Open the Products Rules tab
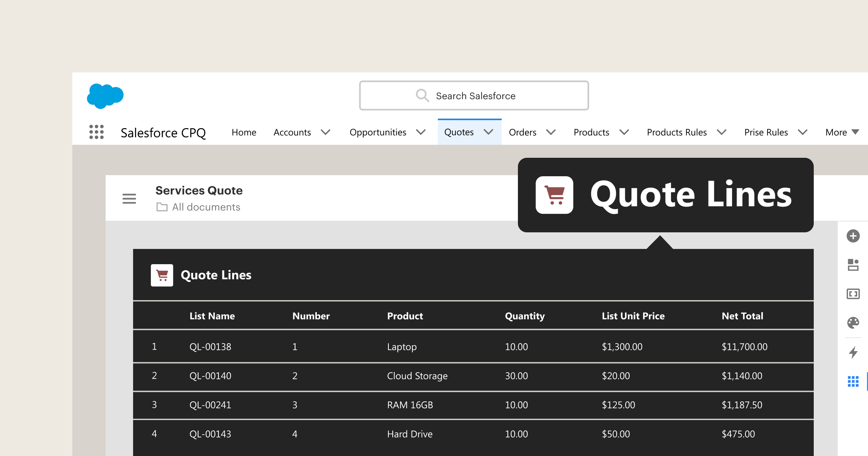Screen dimensions: 868x456 [x=677, y=132]
